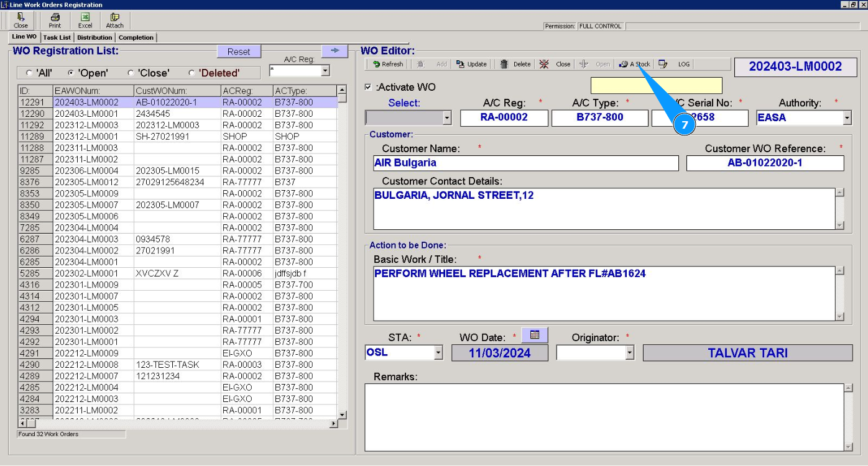This screenshot has width=868, height=466.
Task: Click the blue arrow button beside Reset
Action: (x=335, y=51)
